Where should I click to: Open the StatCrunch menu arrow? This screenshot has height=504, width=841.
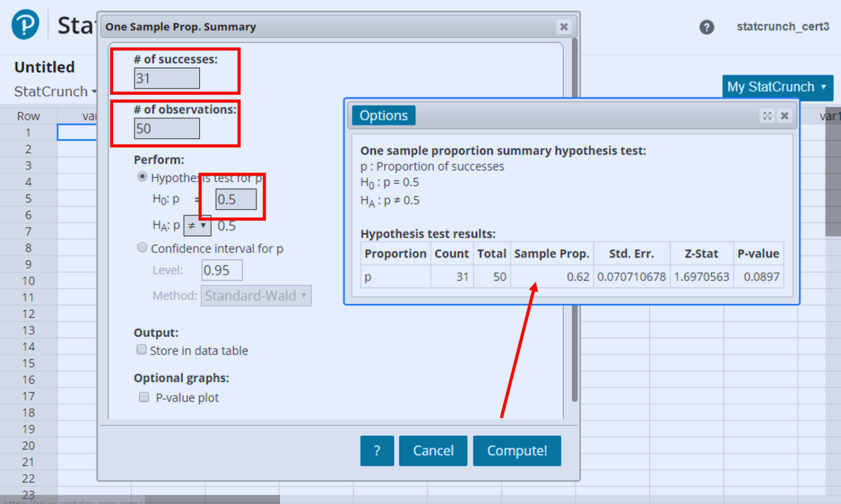(x=94, y=91)
